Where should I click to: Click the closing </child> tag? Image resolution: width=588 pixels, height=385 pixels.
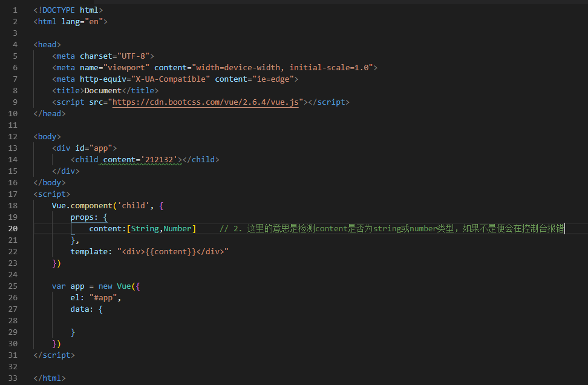pyautogui.click(x=201, y=159)
